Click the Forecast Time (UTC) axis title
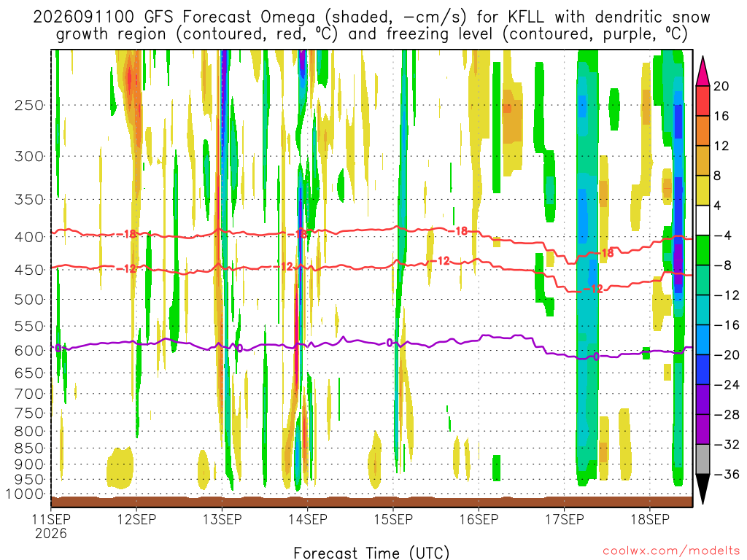Image resolution: width=747 pixels, height=560 pixels. pyautogui.click(x=371, y=553)
